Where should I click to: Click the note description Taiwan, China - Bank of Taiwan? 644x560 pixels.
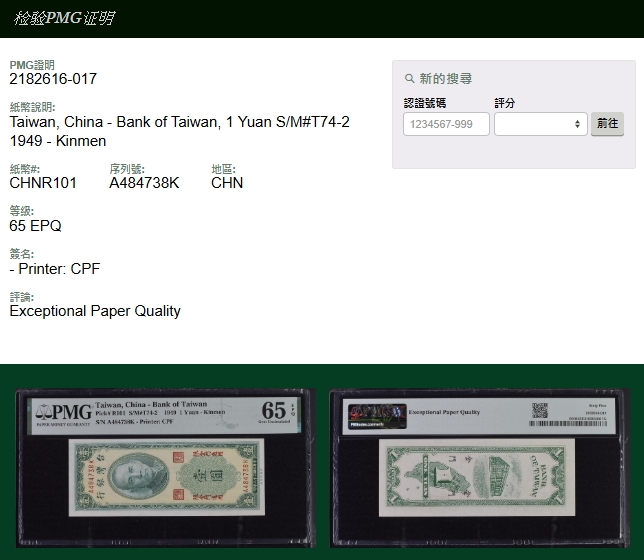[x=179, y=122]
